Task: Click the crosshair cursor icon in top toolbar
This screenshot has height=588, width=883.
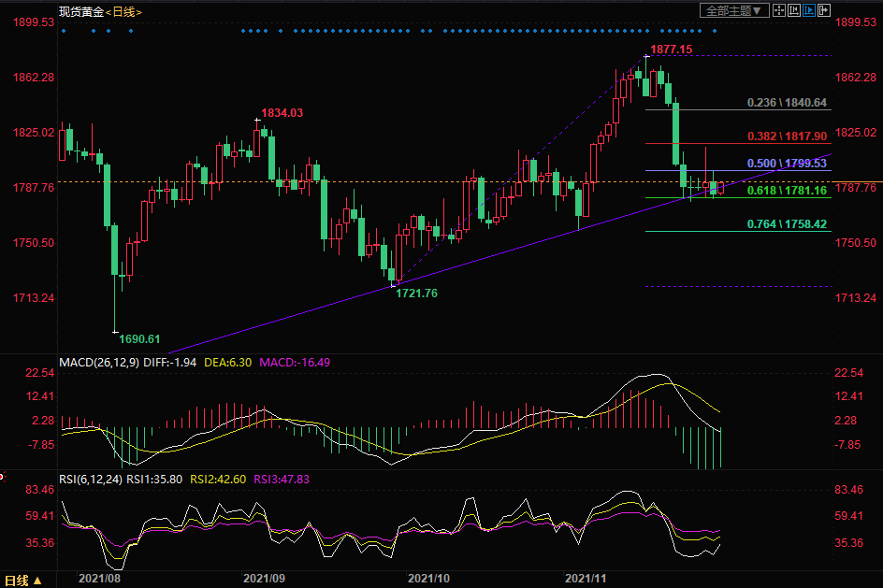Action: [779, 10]
